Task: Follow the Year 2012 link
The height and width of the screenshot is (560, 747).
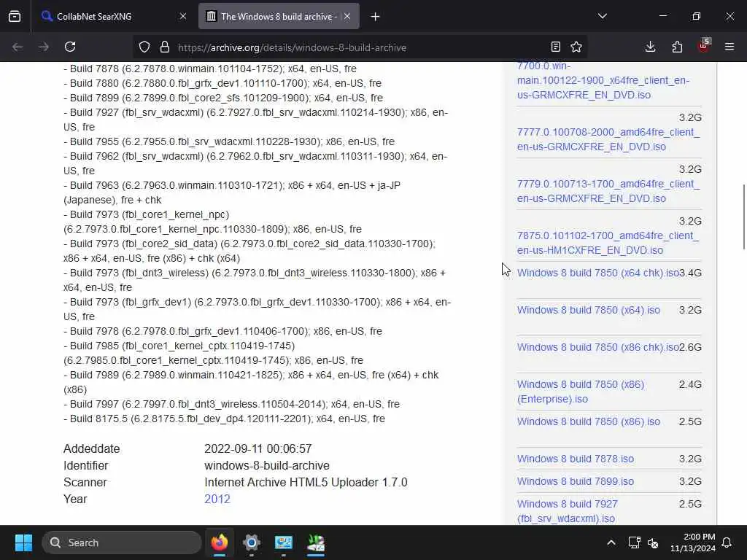Action: 217,499
